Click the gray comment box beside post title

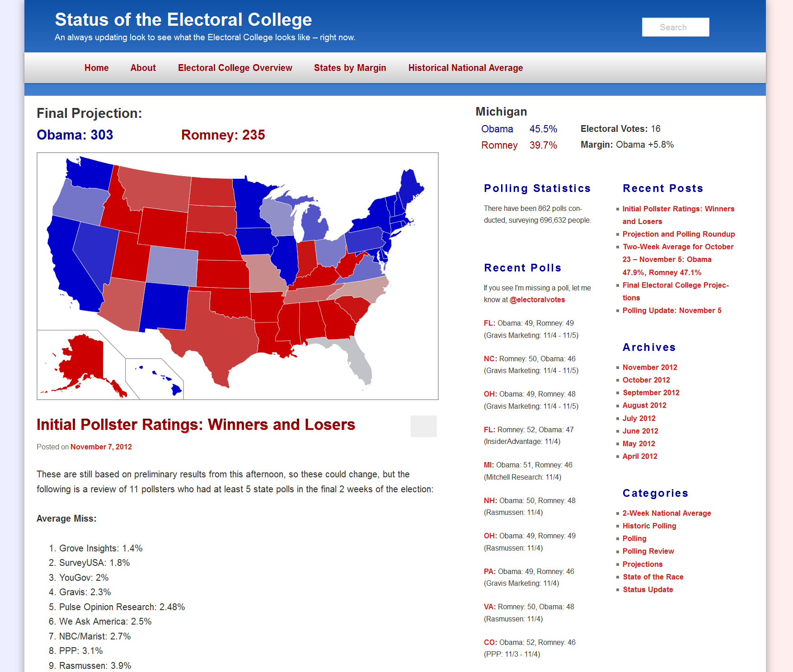423,426
